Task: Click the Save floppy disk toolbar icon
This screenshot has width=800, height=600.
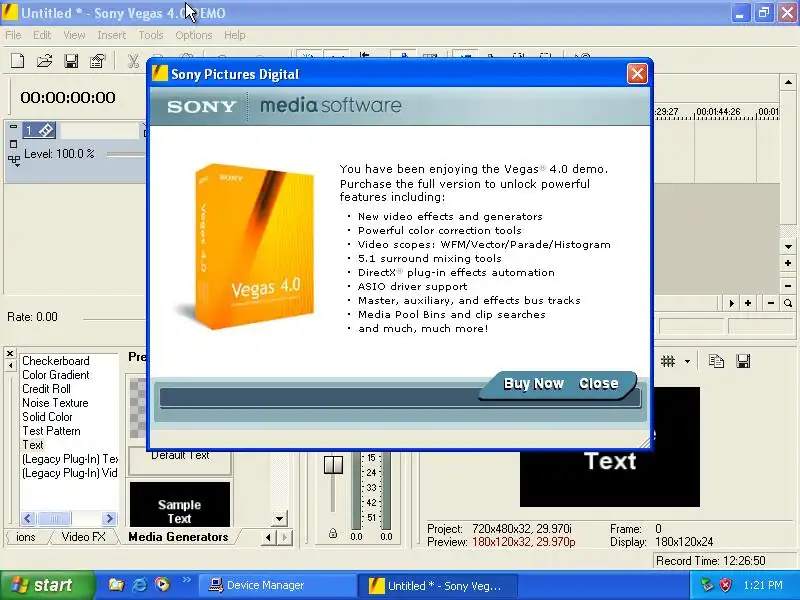Action: (x=71, y=61)
